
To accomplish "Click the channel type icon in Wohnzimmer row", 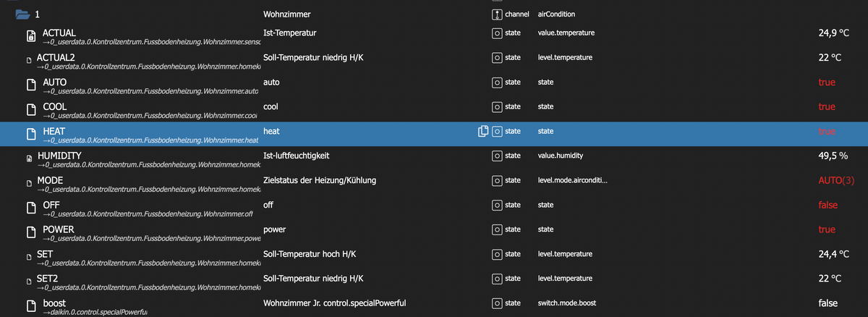I will tap(496, 14).
